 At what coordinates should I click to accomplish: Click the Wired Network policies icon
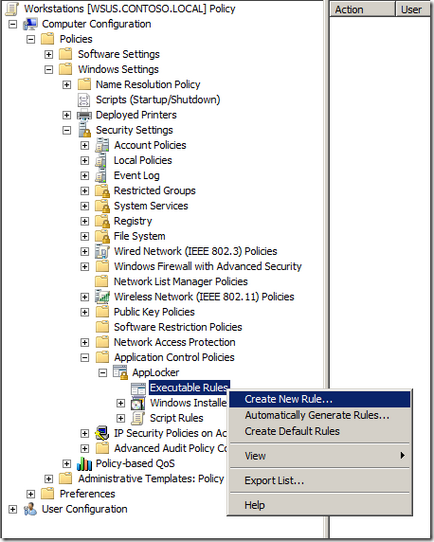tap(102, 251)
